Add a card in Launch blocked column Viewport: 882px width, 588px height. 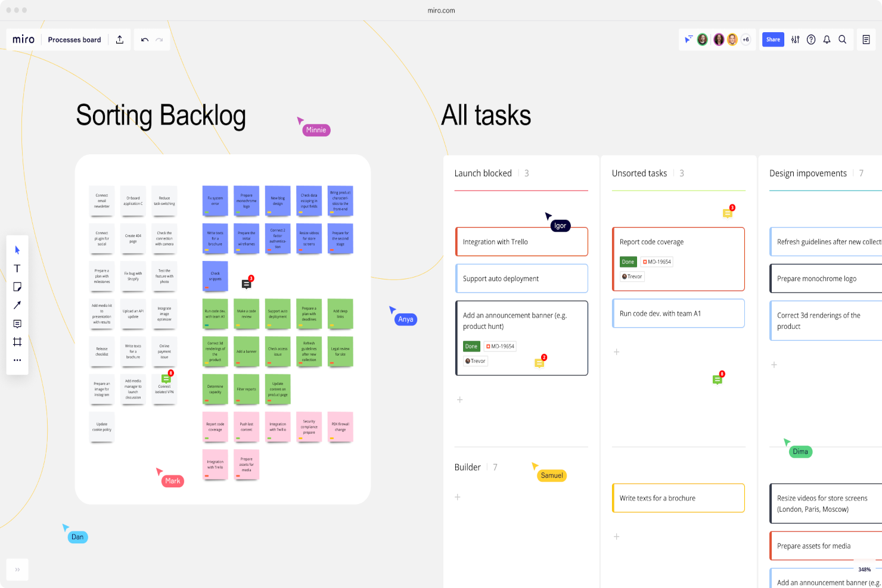click(459, 400)
